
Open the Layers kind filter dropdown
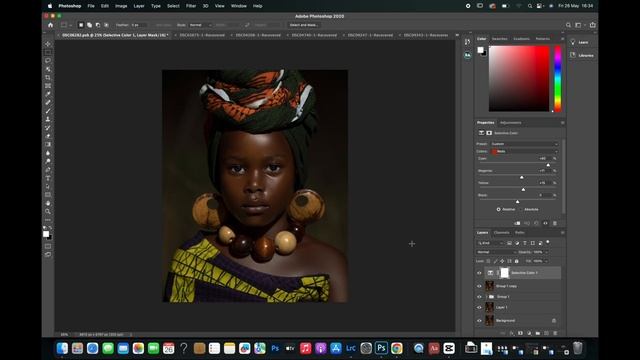click(x=490, y=243)
